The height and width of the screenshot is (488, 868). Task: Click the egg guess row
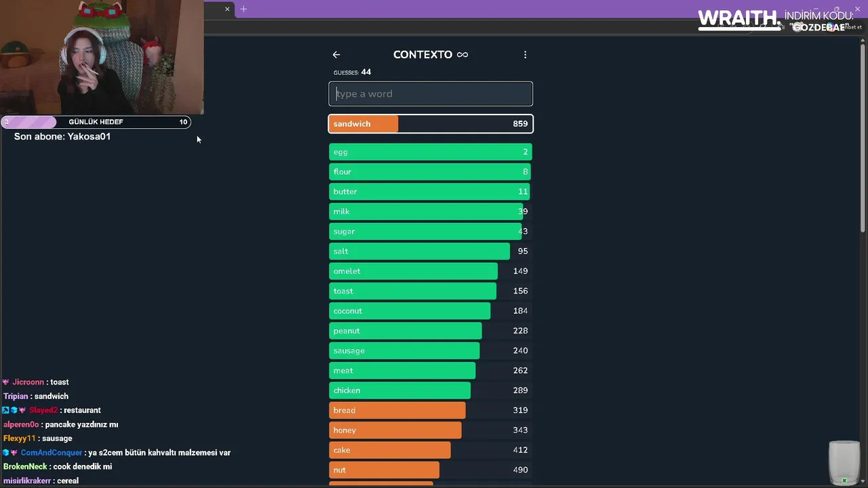click(x=431, y=152)
